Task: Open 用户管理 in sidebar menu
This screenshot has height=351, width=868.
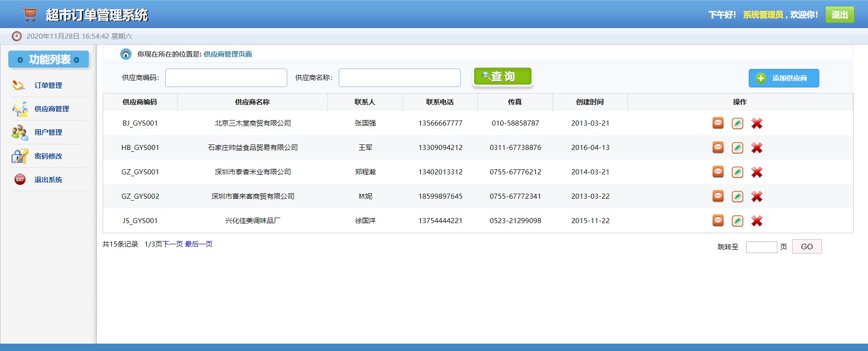Action: [x=48, y=132]
